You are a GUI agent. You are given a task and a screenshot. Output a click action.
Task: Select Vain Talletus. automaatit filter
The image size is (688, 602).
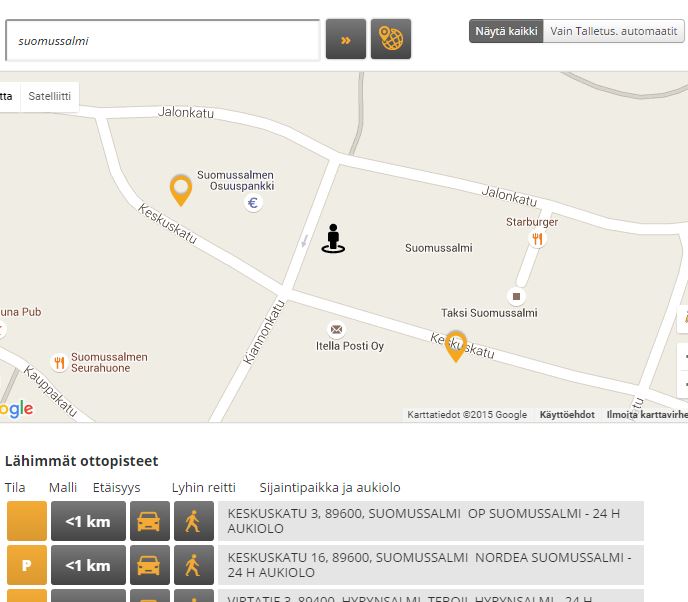[614, 31]
